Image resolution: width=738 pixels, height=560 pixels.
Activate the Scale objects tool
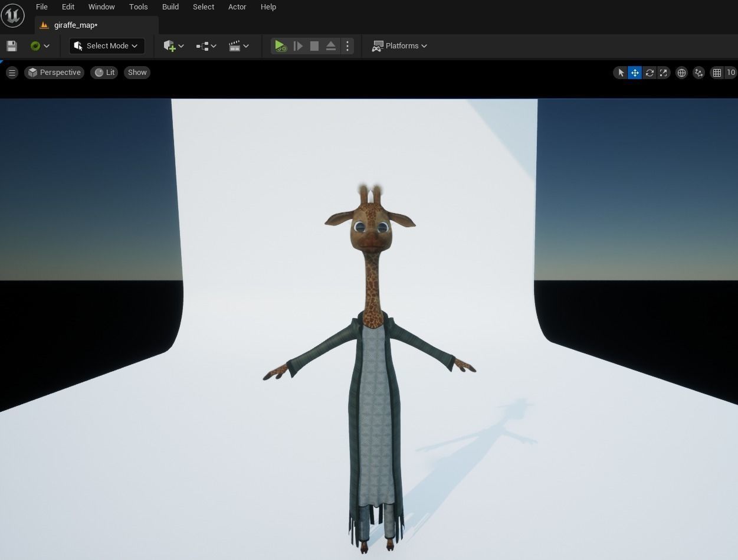[664, 73]
